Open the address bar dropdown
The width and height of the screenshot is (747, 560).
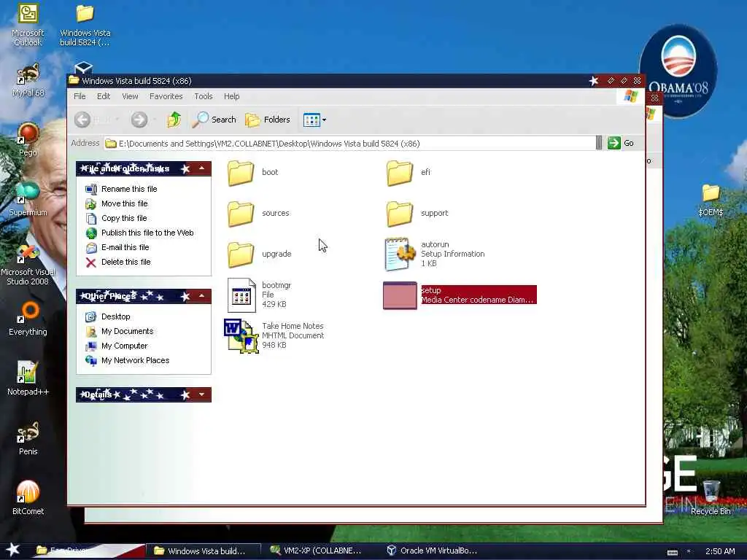pyautogui.click(x=599, y=143)
